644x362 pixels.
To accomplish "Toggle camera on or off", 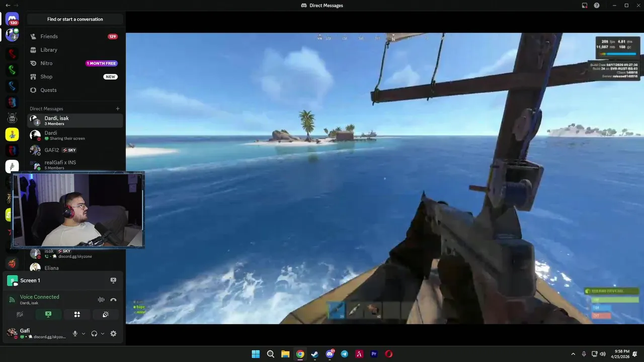I will point(20,314).
